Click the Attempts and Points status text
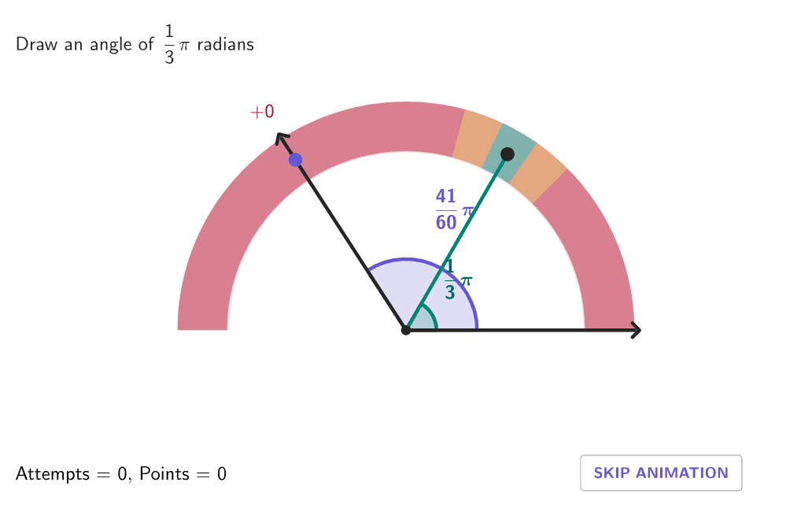 (121, 474)
